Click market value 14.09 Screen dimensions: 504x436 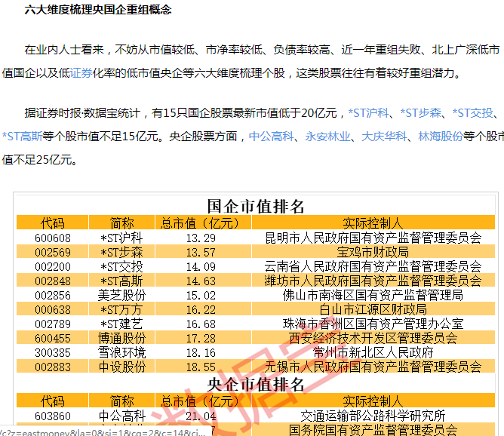click(201, 267)
